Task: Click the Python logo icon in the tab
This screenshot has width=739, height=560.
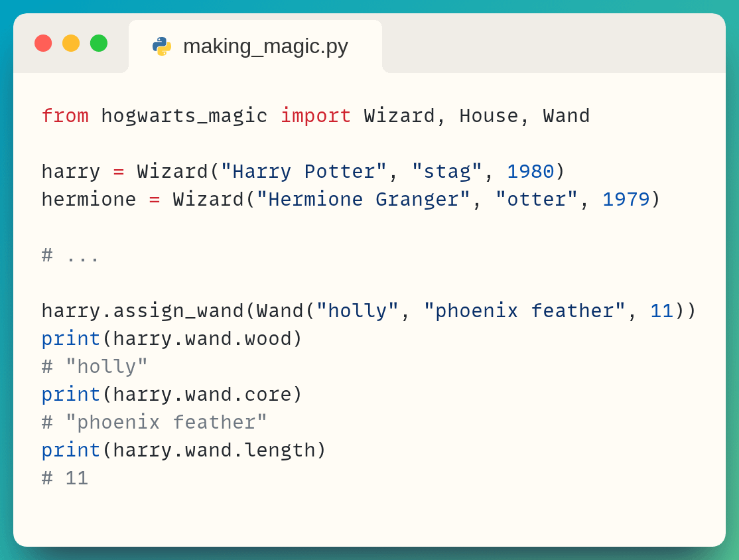Action: (x=161, y=46)
